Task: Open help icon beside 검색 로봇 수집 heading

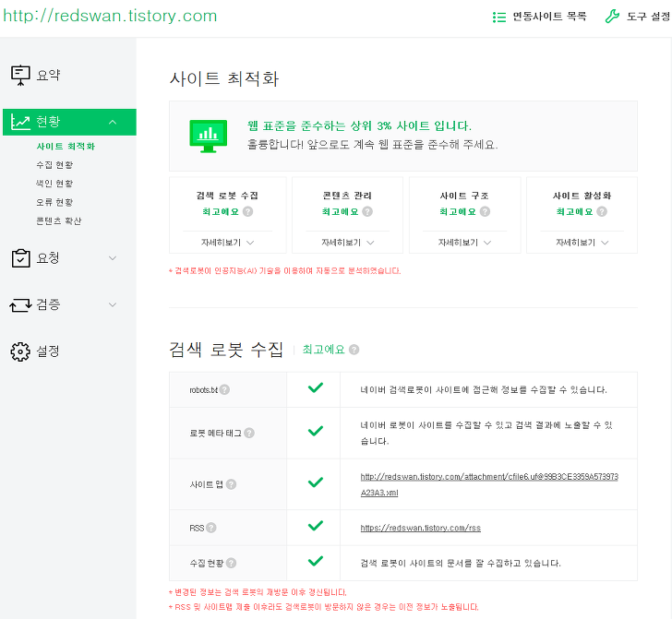Action: pyautogui.click(x=354, y=350)
